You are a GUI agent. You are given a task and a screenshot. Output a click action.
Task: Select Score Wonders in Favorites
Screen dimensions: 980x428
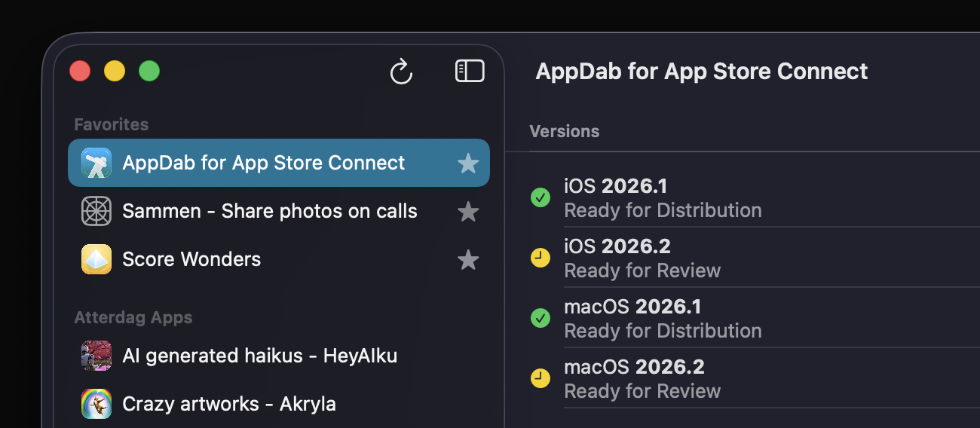click(x=279, y=259)
